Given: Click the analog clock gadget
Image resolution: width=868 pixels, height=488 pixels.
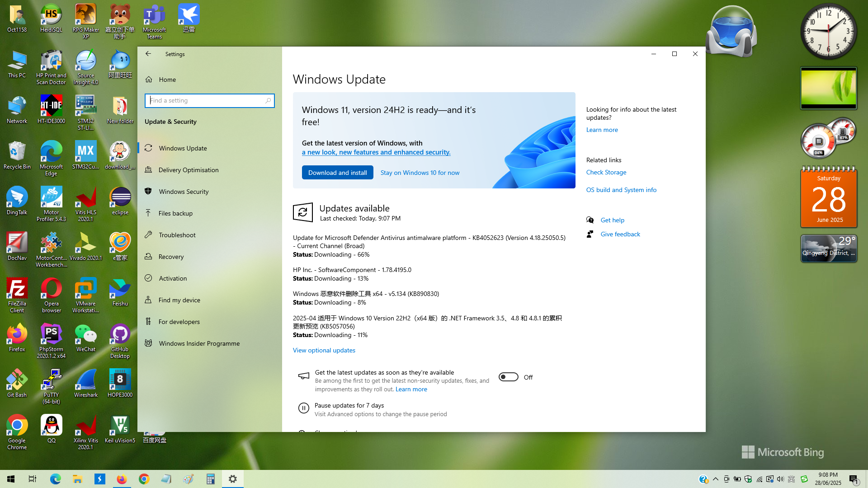Looking at the screenshot, I should (x=829, y=31).
